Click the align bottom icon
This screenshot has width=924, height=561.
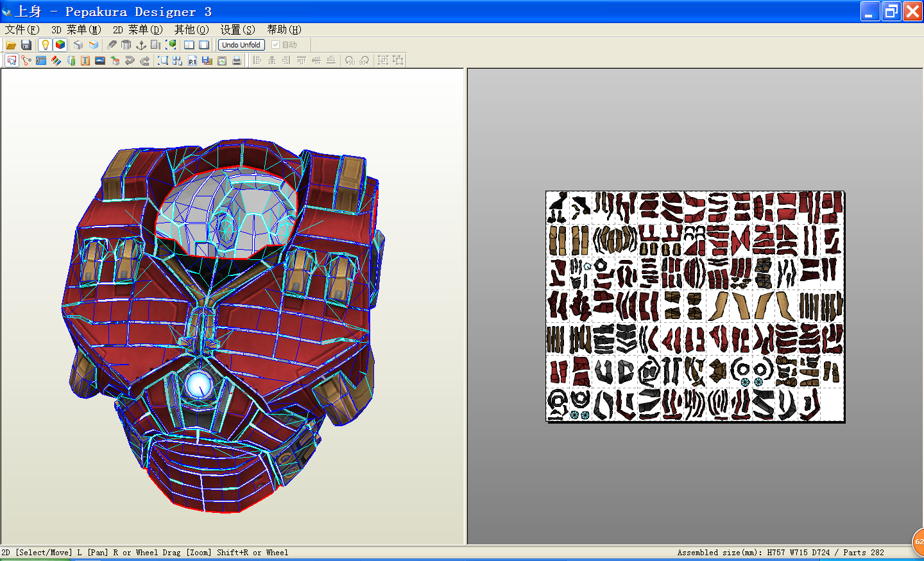(331, 60)
